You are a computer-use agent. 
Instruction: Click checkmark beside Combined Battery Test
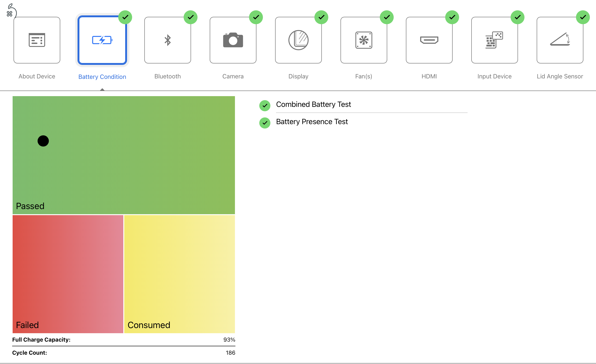click(265, 106)
